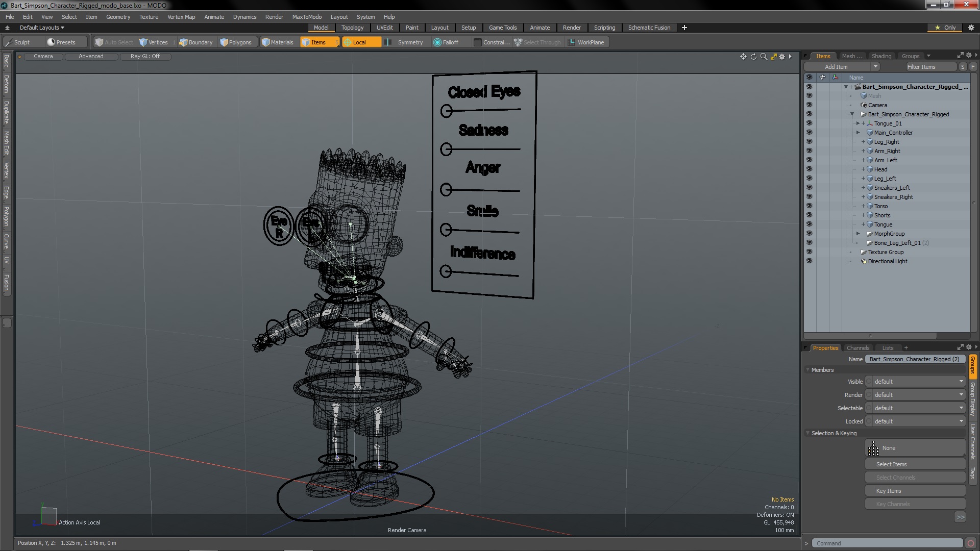The image size is (980, 551).
Task: Click the S filter button in Items panel
Action: [x=963, y=67]
